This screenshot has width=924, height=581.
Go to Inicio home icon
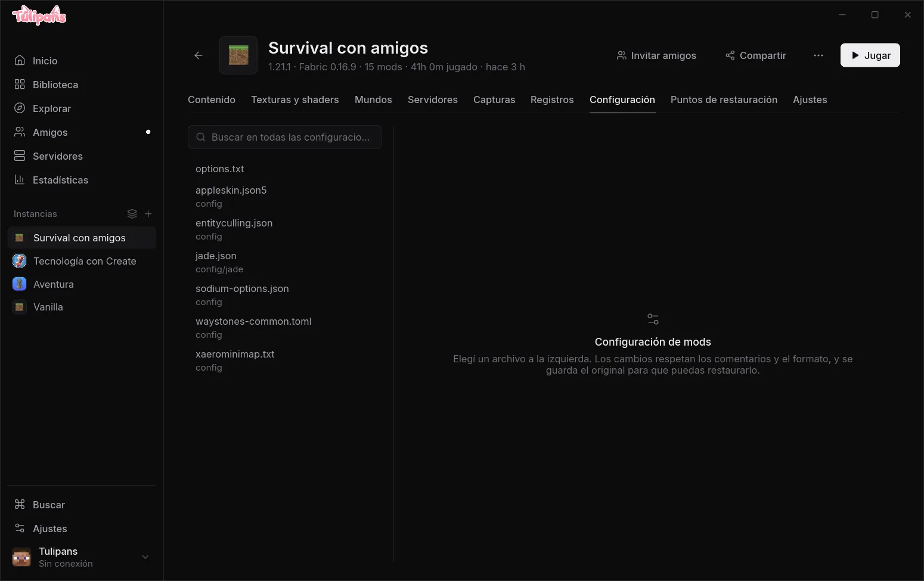(20, 61)
